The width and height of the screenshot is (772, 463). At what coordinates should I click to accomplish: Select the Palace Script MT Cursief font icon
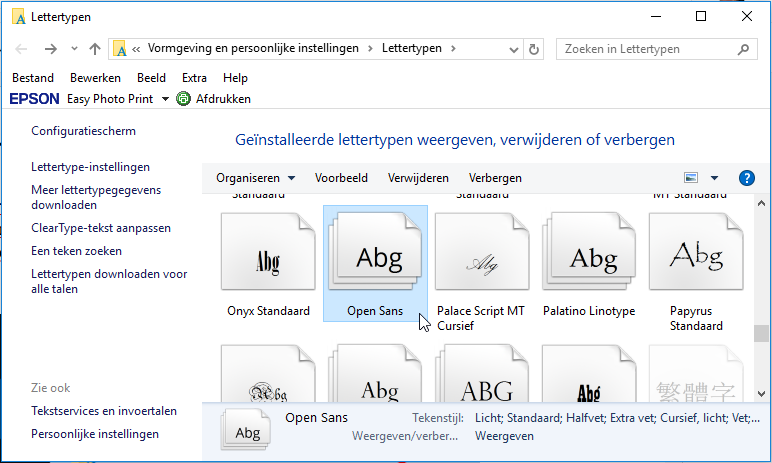[x=482, y=252]
